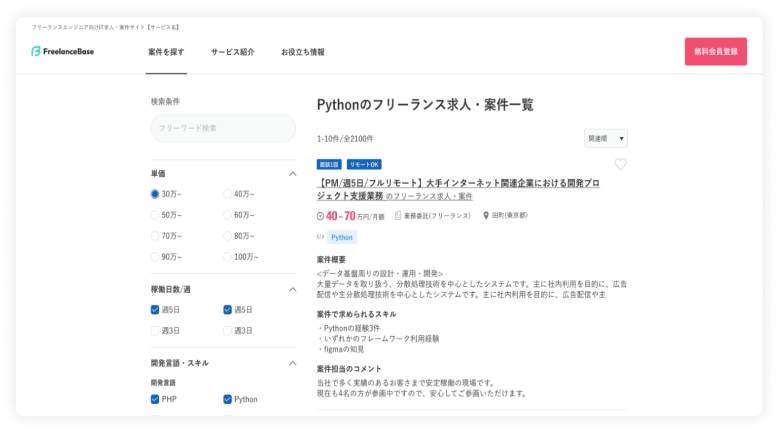Click the リモートOK badge

[364, 164]
